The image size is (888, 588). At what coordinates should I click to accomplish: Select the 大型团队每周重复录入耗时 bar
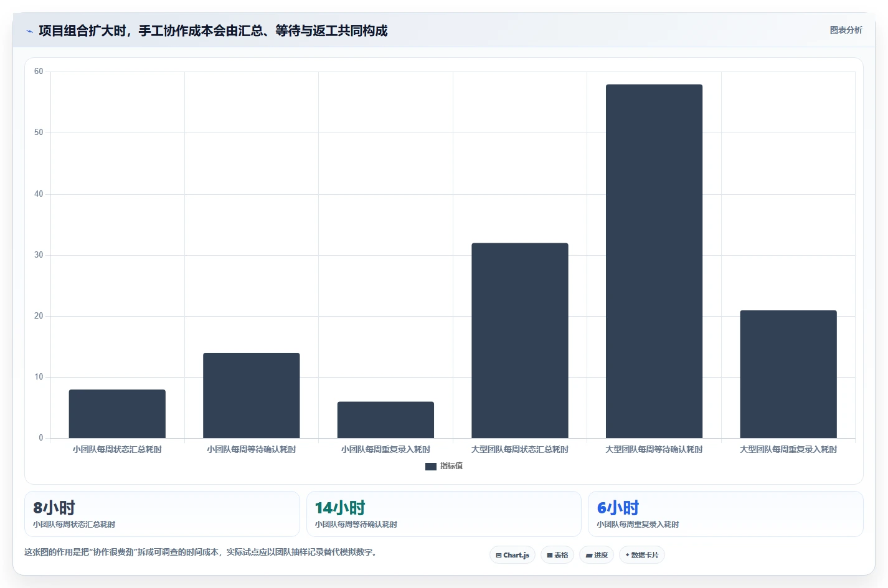tap(788, 374)
